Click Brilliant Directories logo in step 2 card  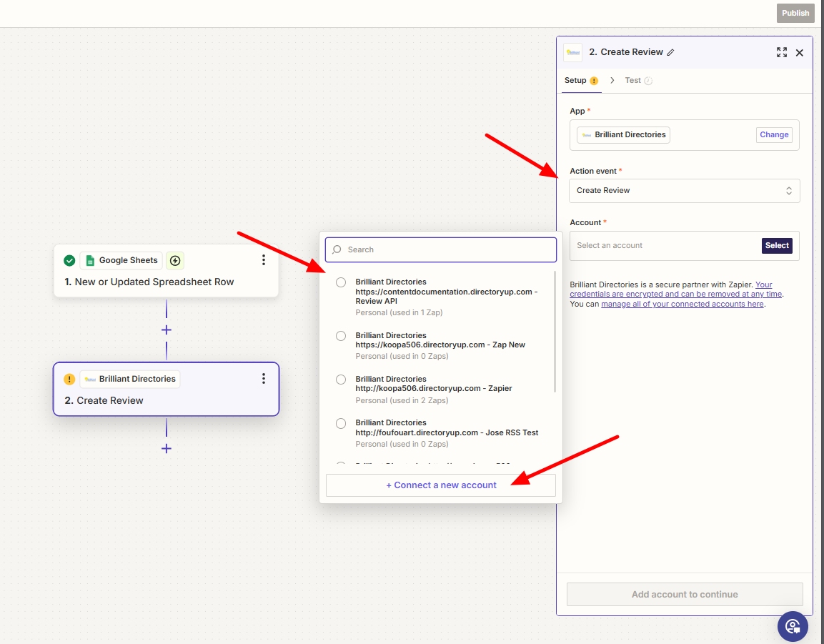pyautogui.click(x=90, y=379)
